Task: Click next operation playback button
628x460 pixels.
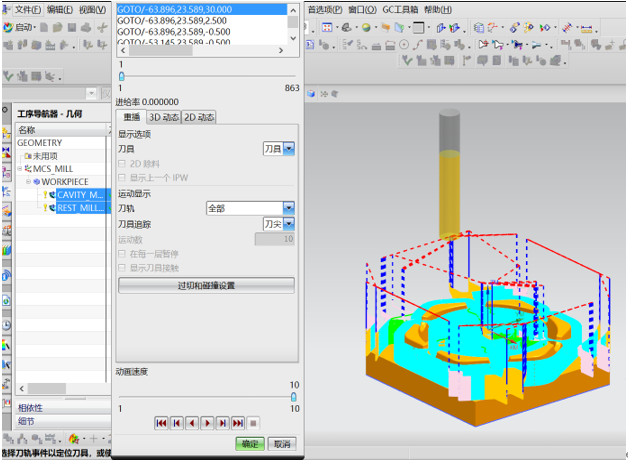Action: pyautogui.click(x=223, y=423)
